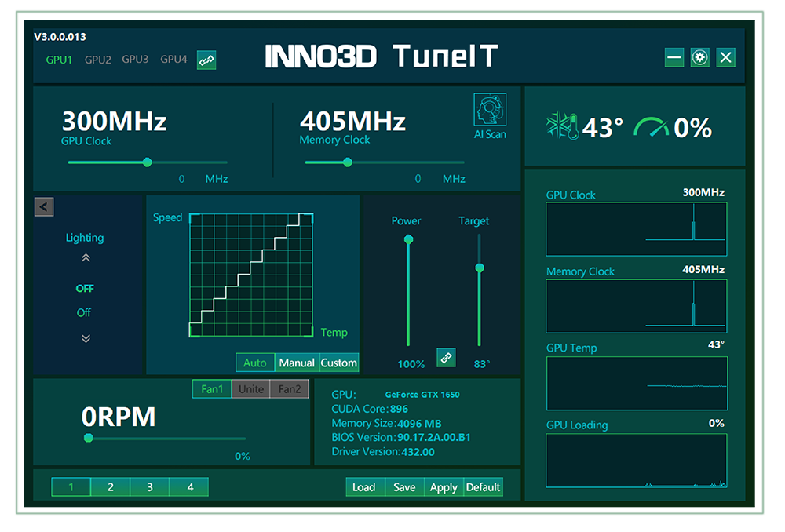Click the memory size 4096 MB value
This screenshot has width=785, height=532.
[x=419, y=424]
